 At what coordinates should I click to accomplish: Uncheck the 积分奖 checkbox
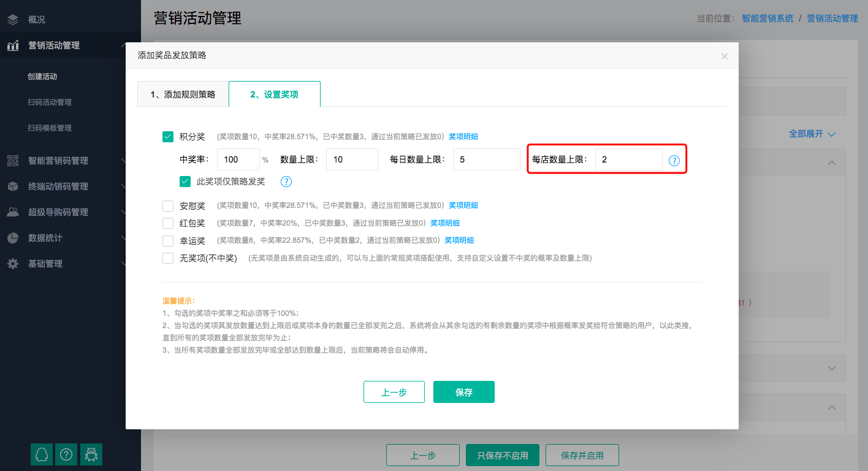point(168,137)
